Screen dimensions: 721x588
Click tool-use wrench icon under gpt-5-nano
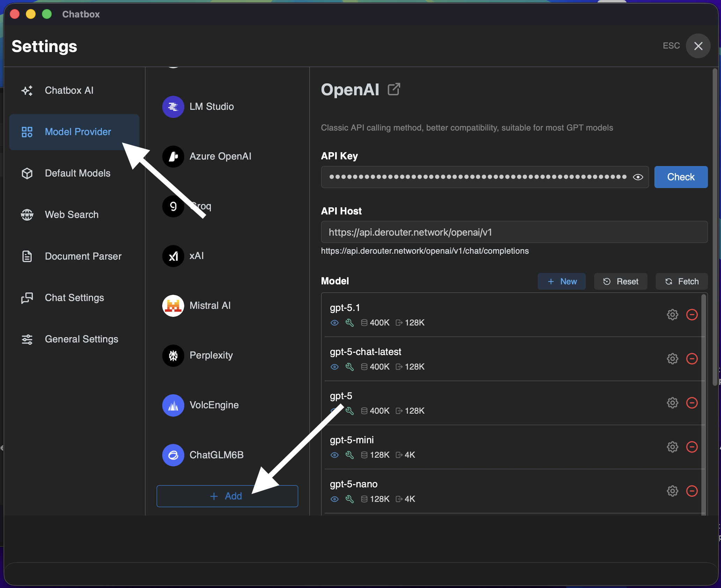coord(349,499)
